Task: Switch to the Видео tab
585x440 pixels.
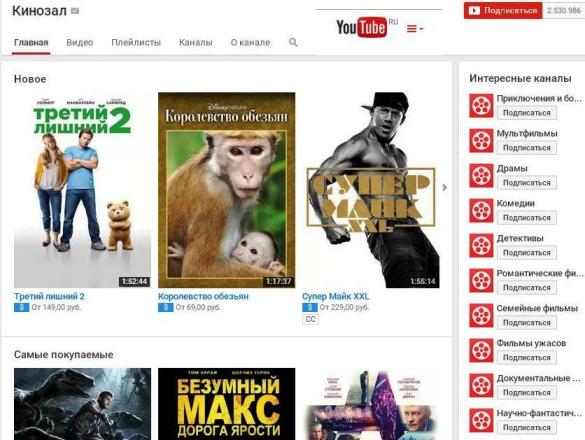Action: pos(80,43)
